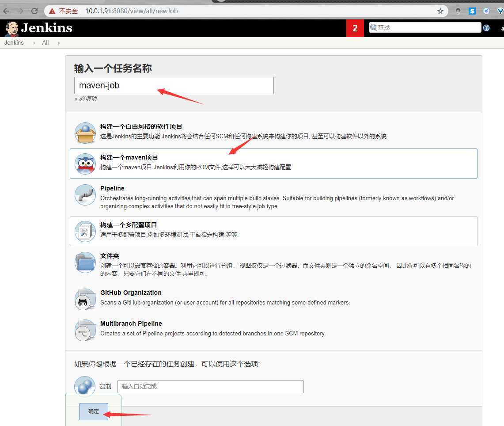This screenshot has width=504, height=426.
Task: Click the 复制 copy spheres icon
Action: click(x=85, y=385)
